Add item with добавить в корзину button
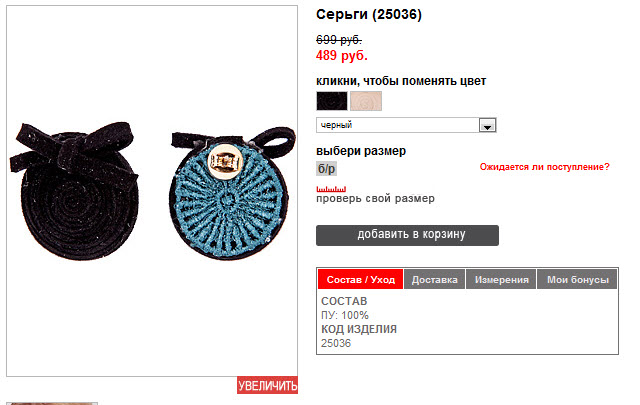This screenshot has width=640, height=405. [x=407, y=235]
